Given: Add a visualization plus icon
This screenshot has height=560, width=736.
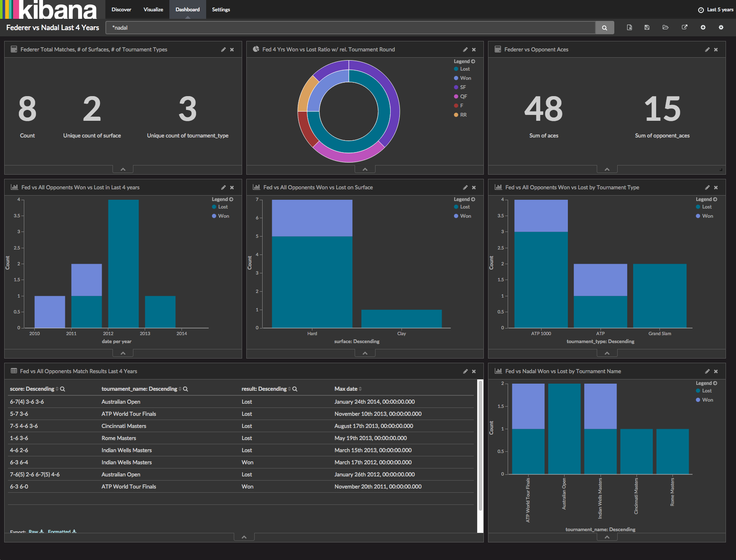Looking at the screenshot, I should (703, 28).
